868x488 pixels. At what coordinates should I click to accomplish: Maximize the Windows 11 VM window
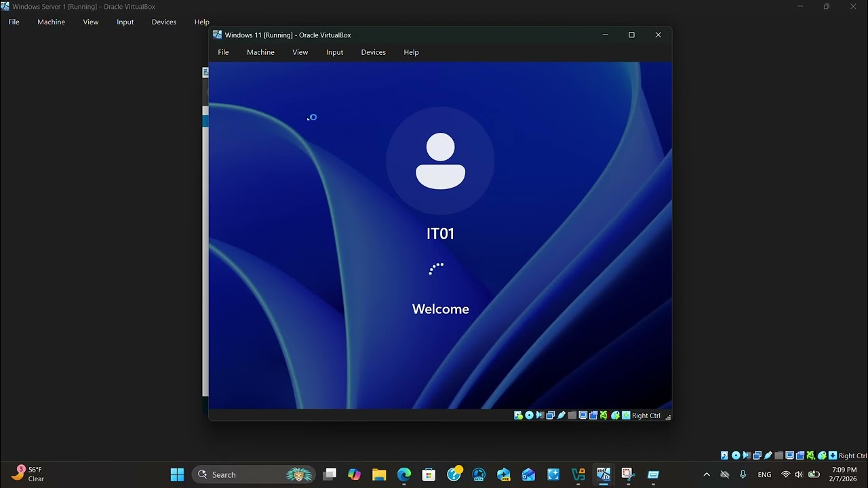click(x=631, y=35)
